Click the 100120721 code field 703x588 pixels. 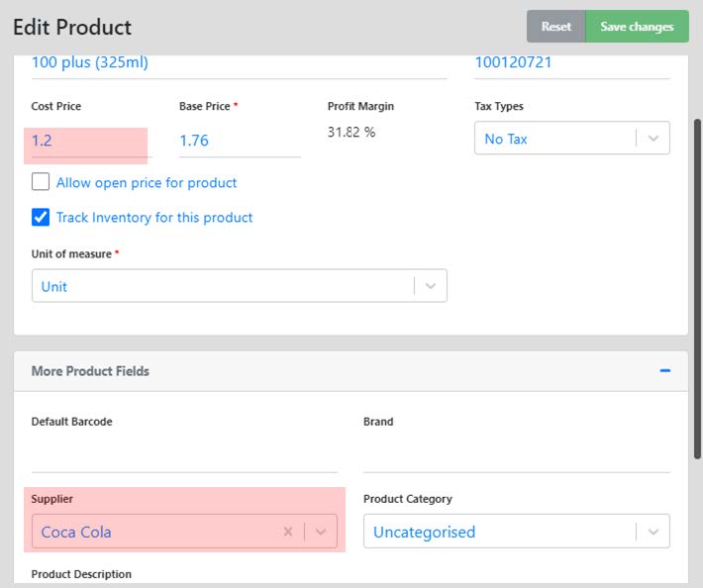(572, 62)
